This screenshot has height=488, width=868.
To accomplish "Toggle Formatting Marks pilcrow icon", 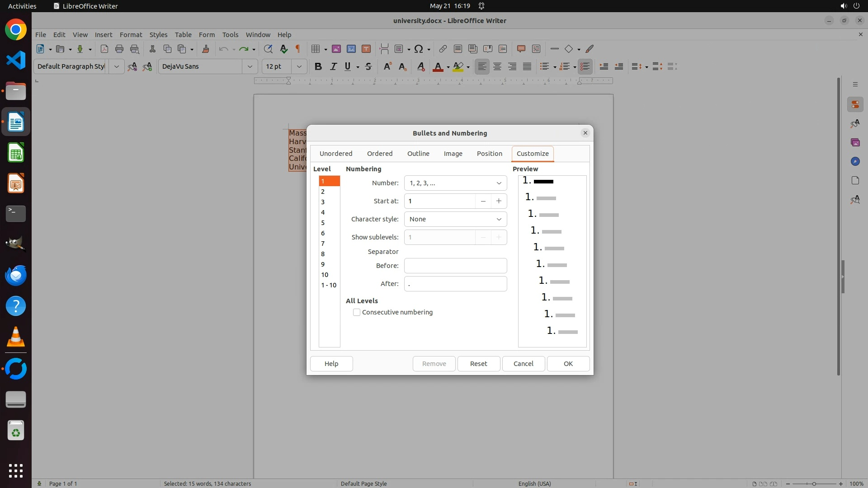I will pyautogui.click(x=298, y=49).
